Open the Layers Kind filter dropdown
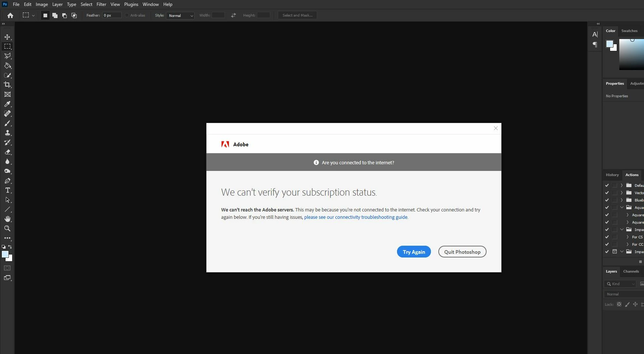This screenshot has width=644, height=354. point(620,284)
